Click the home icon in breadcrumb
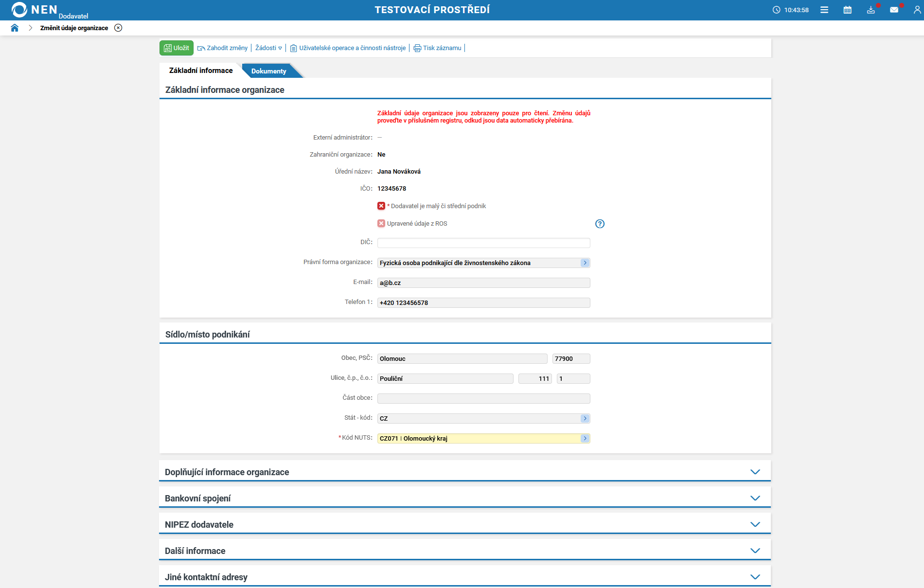924x588 pixels. point(15,28)
